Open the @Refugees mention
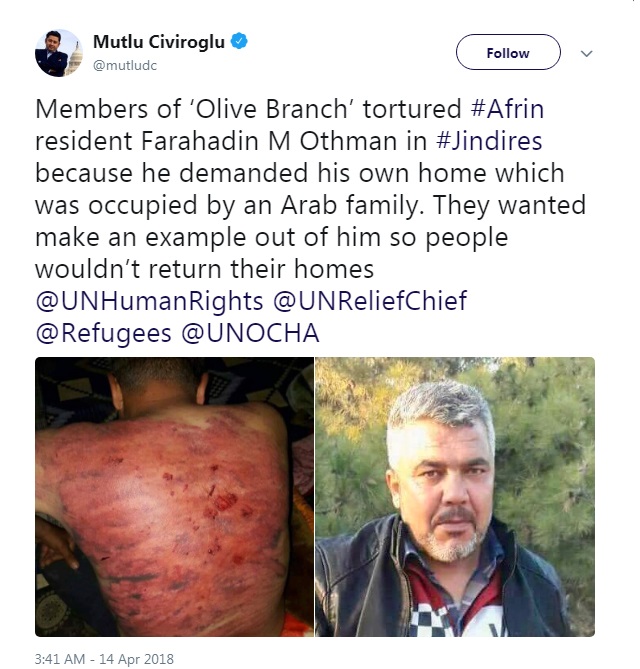Screen dimensions: 640x669 click(104, 333)
